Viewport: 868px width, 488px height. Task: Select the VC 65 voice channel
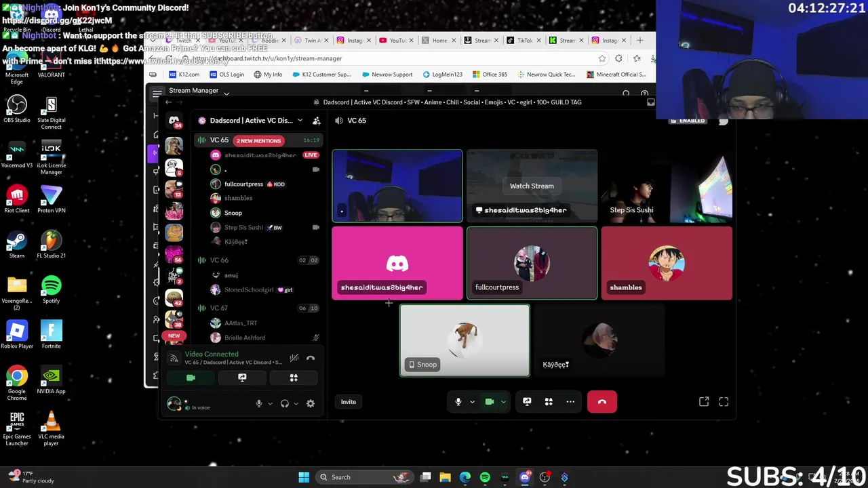(219, 140)
